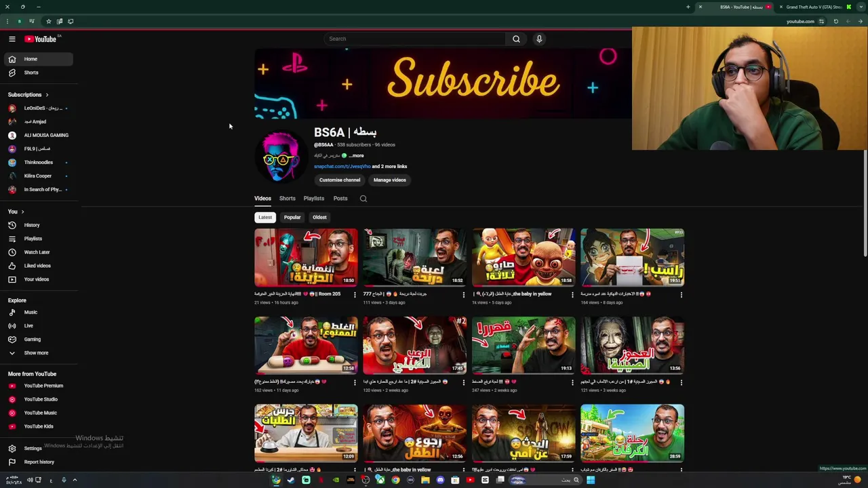
Task: Open the YouTube hamburger guide menu
Action: pyautogui.click(x=12, y=39)
